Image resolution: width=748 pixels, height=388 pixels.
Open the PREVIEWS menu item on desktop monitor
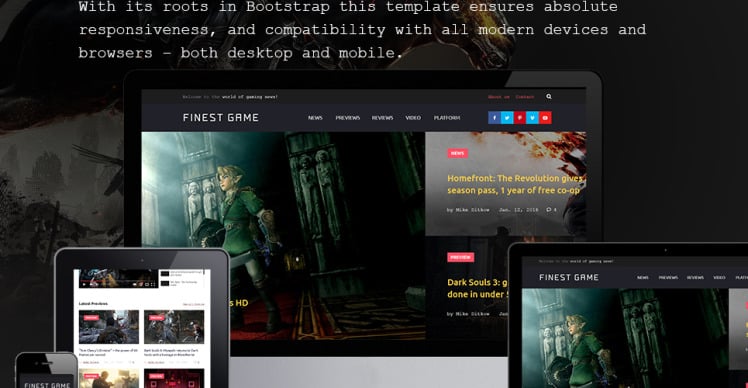[x=347, y=118]
